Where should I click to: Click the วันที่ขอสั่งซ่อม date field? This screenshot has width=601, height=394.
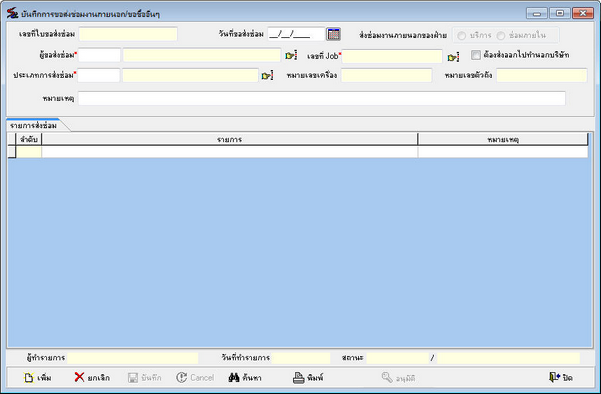[x=296, y=34]
